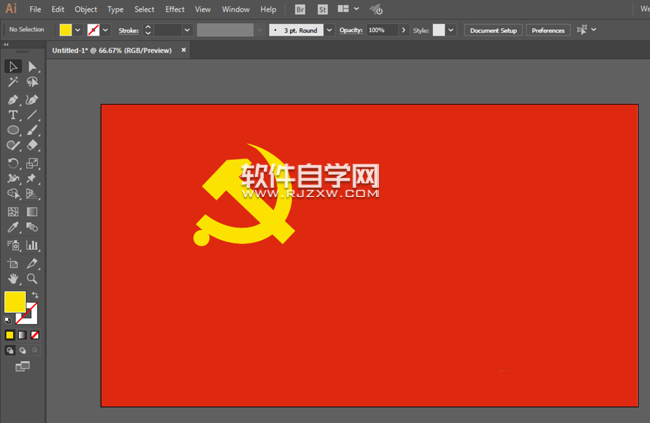Select the Column Graph tool
This screenshot has width=650, height=423.
tap(32, 246)
